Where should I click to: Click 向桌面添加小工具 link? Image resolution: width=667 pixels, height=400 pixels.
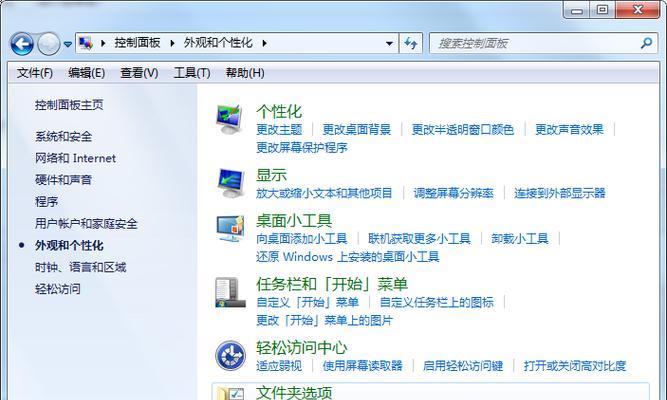point(302,239)
